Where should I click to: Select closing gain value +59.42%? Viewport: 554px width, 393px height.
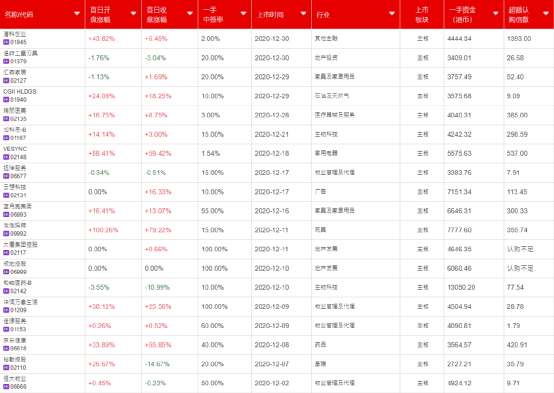click(x=158, y=153)
